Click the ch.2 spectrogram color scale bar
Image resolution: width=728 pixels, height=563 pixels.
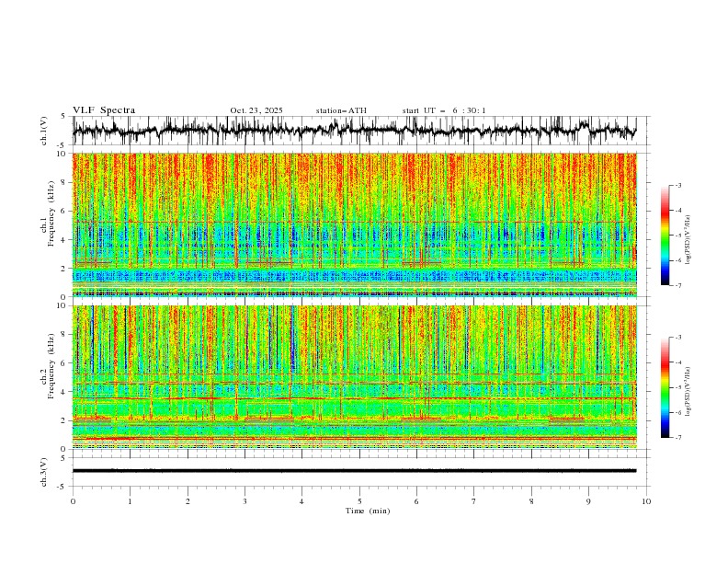click(665, 387)
